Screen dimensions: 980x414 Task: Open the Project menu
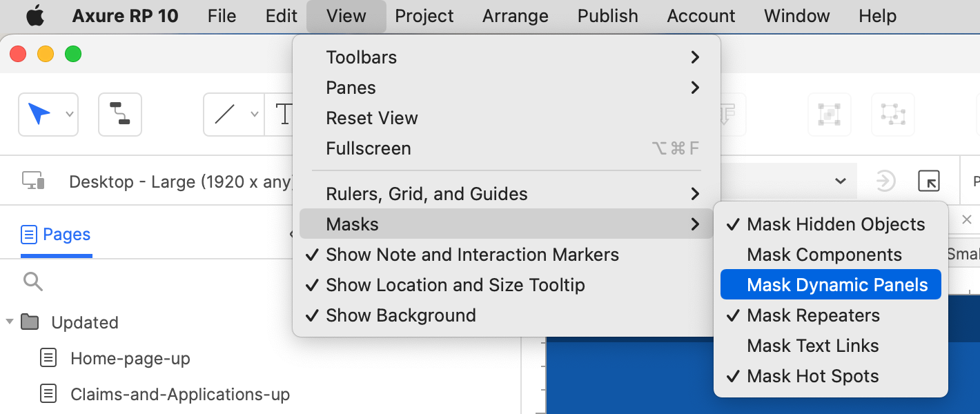pos(424,15)
